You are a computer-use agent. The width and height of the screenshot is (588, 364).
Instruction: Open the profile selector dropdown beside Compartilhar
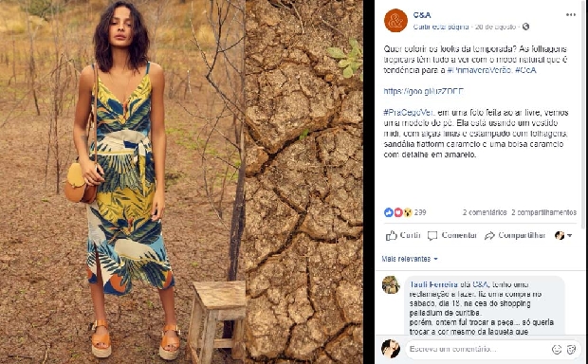click(x=563, y=235)
